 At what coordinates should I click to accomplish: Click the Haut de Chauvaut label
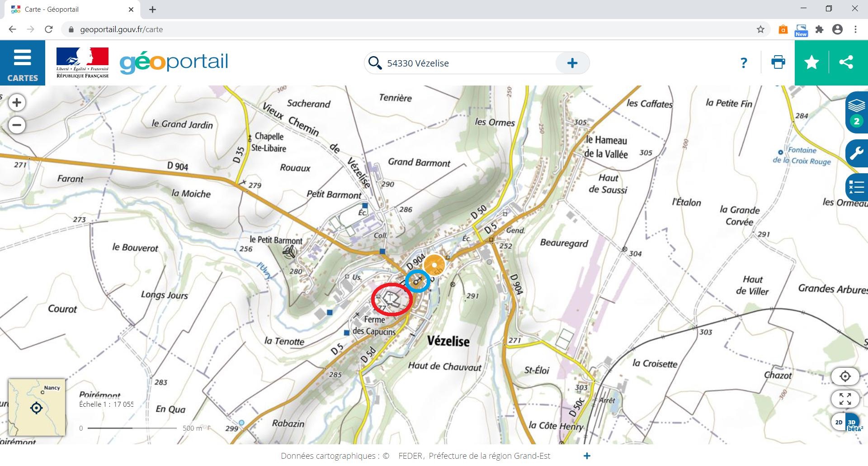pyautogui.click(x=445, y=366)
